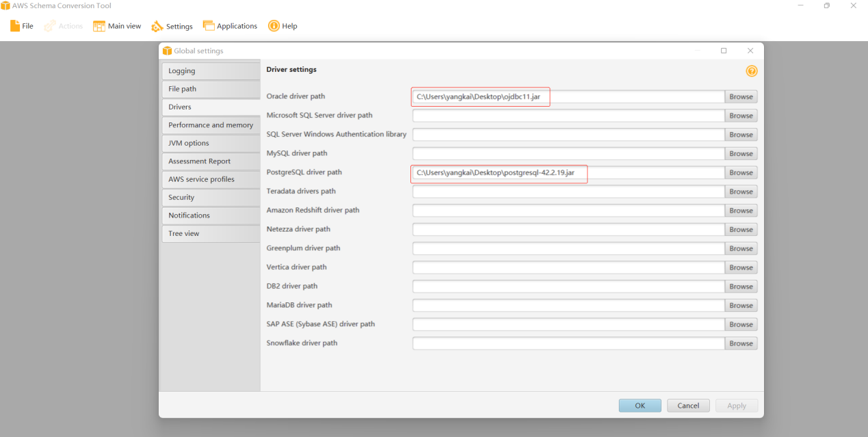Browse for SQL Server Windows Authentication library
868x437 pixels.
[x=741, y=135]
